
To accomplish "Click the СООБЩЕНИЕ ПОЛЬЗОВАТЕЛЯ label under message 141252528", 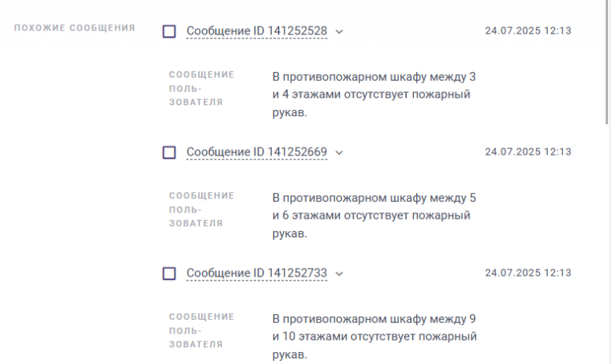I will coord(201,88).
